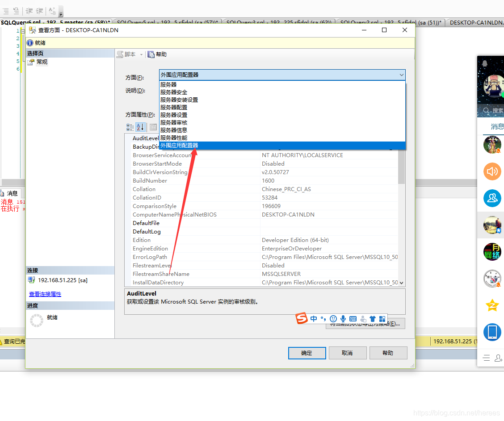The image size is (504, 421).
Task: Open Sogou soft keyboard icon
Action: point(353,319)
